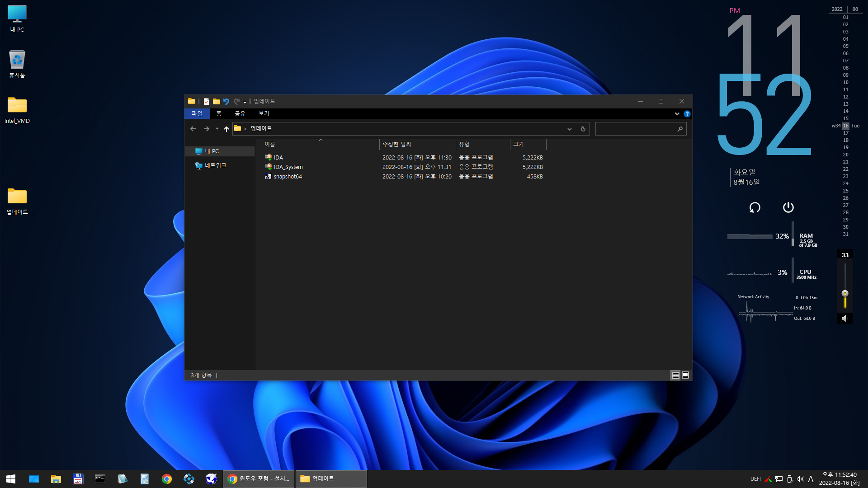Image resolution: width=868 pixels, height=488 pixels.
Task: Open the 업데이트 desktop folder
Action: [x=17, y=202]
